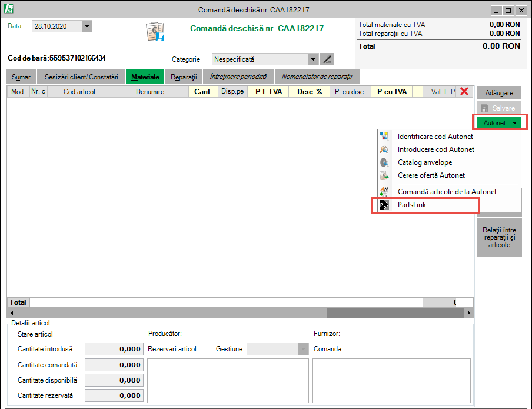Click the Identificare cod Autonet icon
Image resolution: width=532 pixels, height=409 pixels.
(x=384, y=137)
